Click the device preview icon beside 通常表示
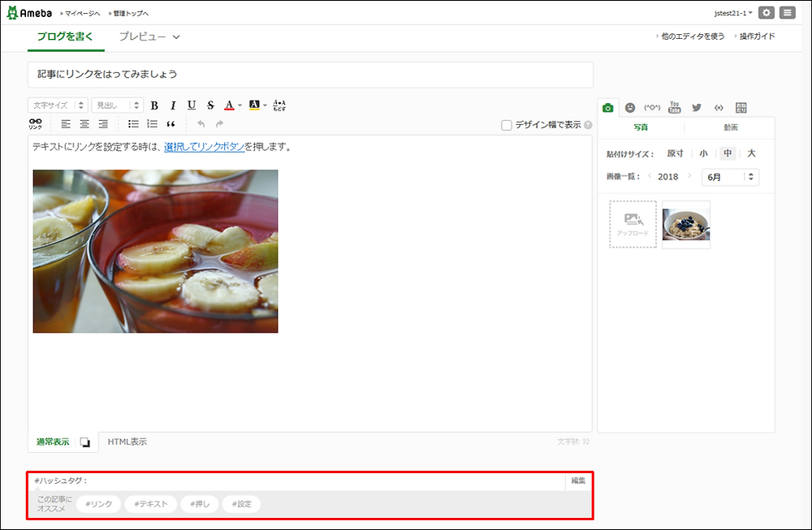812x530 pixels. (x=85, y=442)
